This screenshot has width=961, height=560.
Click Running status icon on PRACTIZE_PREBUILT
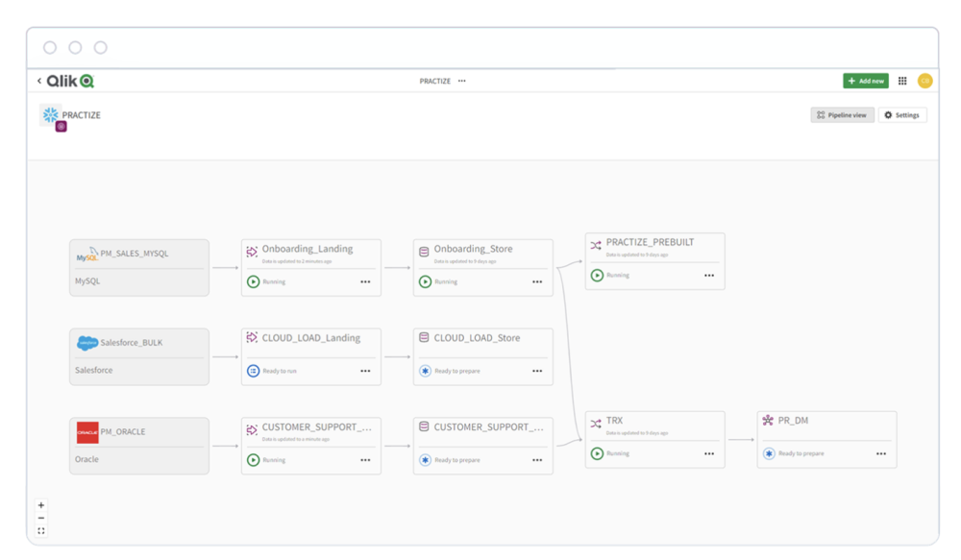point(597,275)
